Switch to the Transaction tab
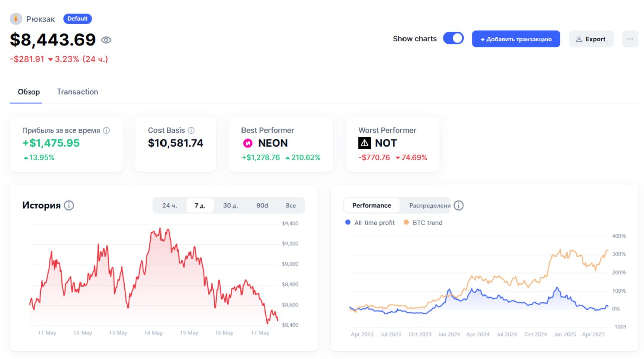Image resolution: width=644 pixels, height=359 pixels. click(77, 92)
